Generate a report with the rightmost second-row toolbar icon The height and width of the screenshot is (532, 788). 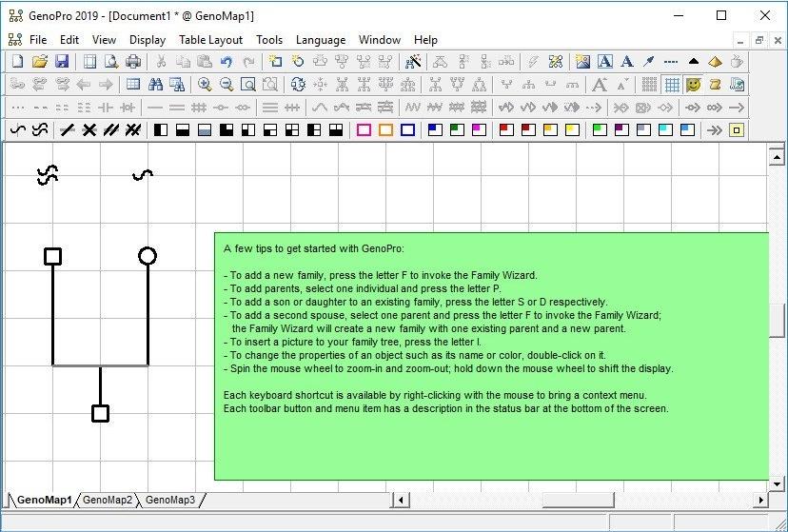tap(738, 84)
